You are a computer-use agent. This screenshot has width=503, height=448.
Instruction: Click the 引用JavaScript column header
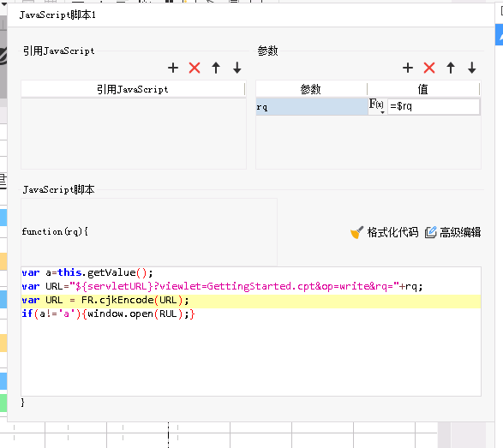tap(133, 89)
